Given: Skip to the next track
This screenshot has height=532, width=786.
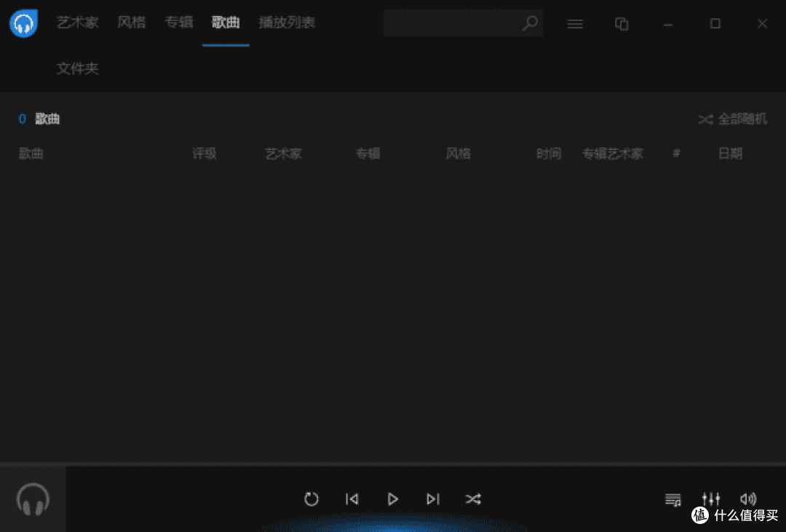Looking at the screenshot, I should (433, 499).
